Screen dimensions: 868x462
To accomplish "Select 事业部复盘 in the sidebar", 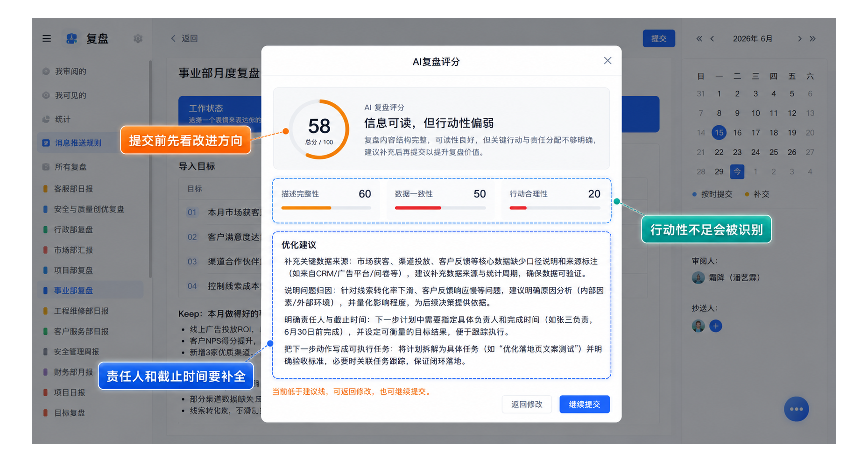I will tap(91, 291).
